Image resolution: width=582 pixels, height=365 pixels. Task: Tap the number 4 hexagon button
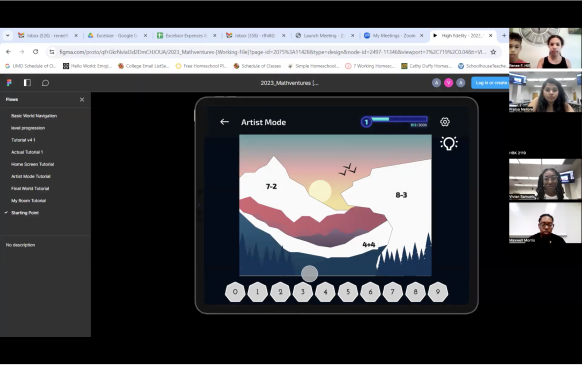pyautogui.click(x=326, y=292)
